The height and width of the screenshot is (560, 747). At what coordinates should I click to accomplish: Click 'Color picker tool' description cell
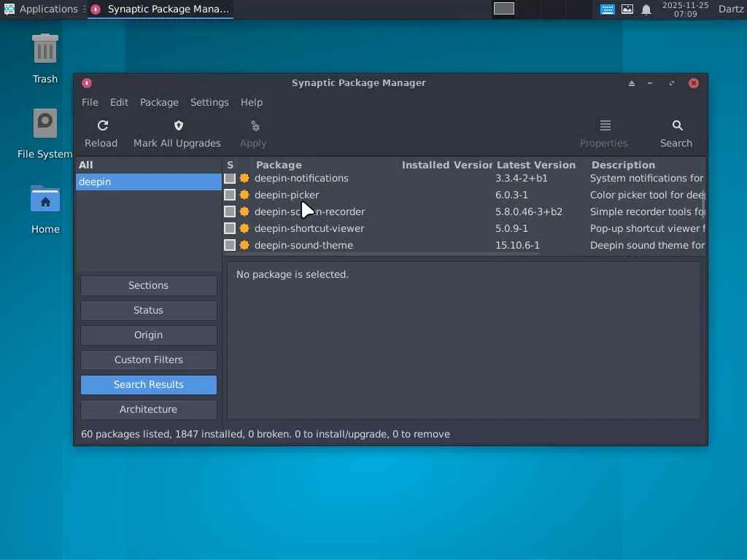[648, 195]
